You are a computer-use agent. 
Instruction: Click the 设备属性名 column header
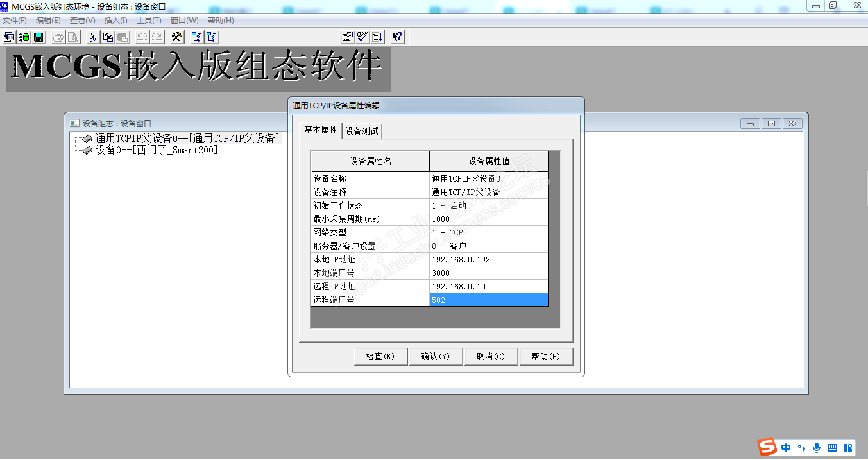[370, 162]
